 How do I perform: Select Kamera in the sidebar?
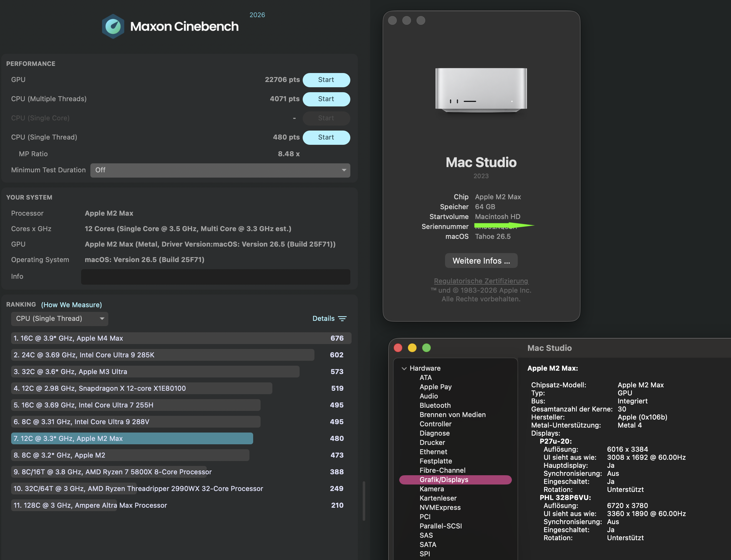pyautogui.click(x=432, y=489)
